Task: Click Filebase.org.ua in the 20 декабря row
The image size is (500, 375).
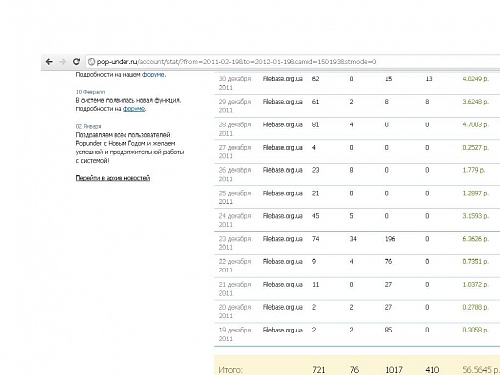Action: (283, 307)
